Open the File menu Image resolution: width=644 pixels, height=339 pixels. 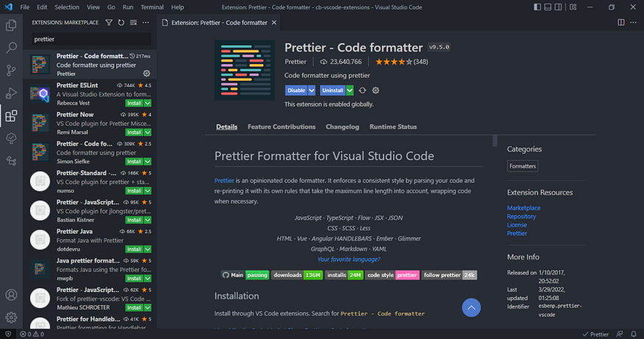coord(24,7)
